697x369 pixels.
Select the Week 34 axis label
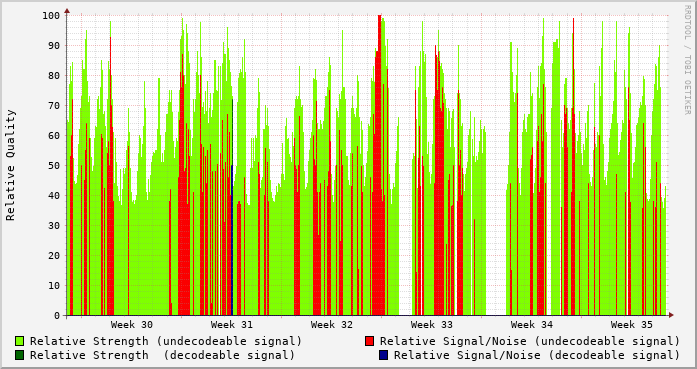click(x=532, y=325)
